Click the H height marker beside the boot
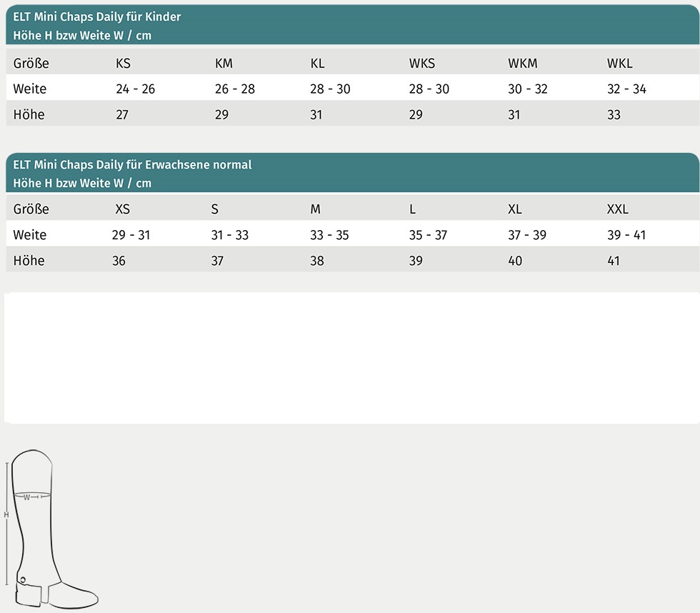The image size is (700, 613). (6, 515)
